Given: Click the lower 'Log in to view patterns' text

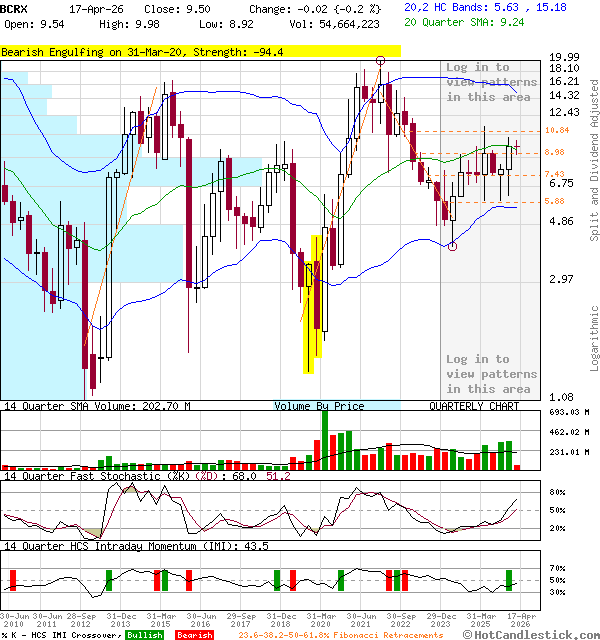Looking at the screenshot, I should point(491,374).
